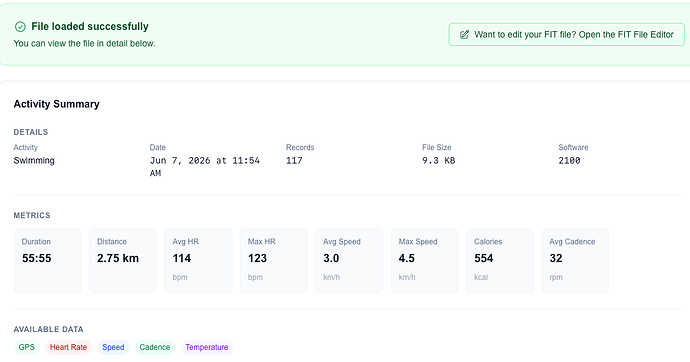Click the Distance 2.75 km metric card
This screenshot has width=690, height=362.
[x=123, y=260]
